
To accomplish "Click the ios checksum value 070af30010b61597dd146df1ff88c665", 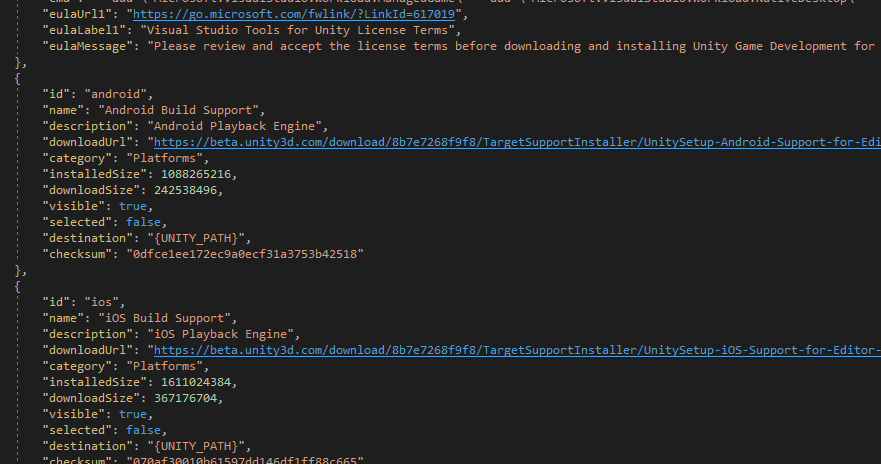I will [x=245, y=460].
